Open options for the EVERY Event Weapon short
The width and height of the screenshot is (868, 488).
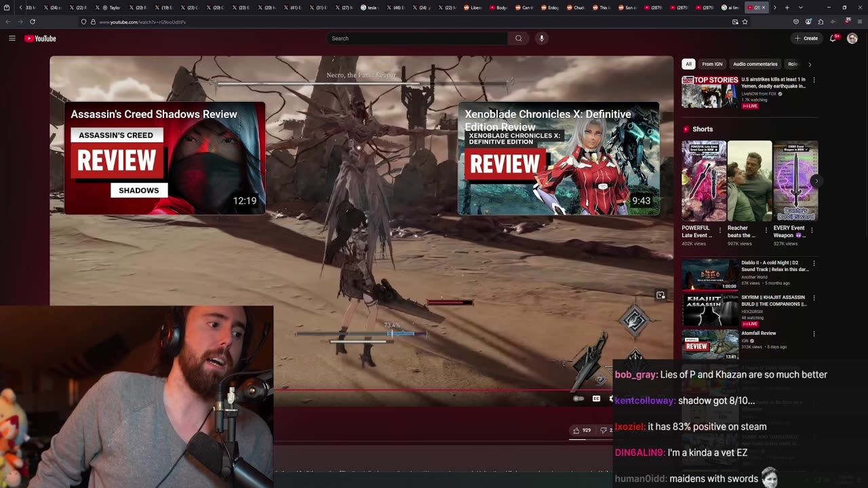coord(812,230)
